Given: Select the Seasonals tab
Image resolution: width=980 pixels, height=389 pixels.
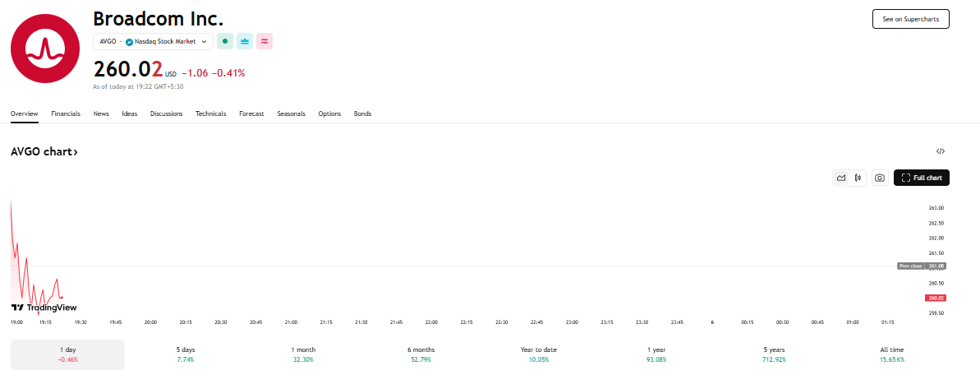Looking at the screenshot, I should pyautogui.click(x=292, y=113).
